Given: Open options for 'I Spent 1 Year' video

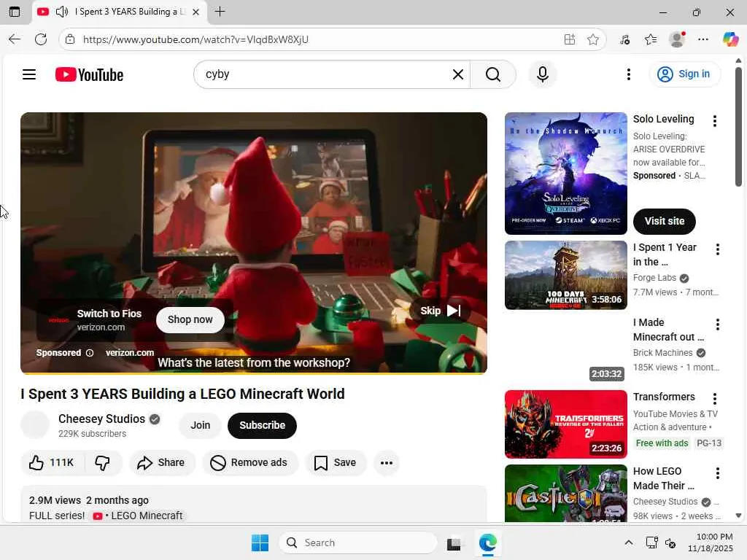Looking at the screenshot, I should (x=718, y=249).
